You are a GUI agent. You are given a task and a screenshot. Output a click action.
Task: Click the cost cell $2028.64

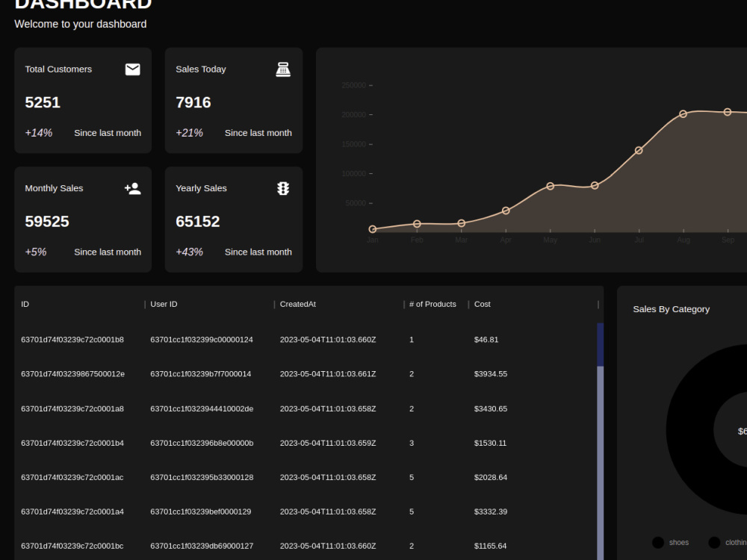tap(491, 477)
